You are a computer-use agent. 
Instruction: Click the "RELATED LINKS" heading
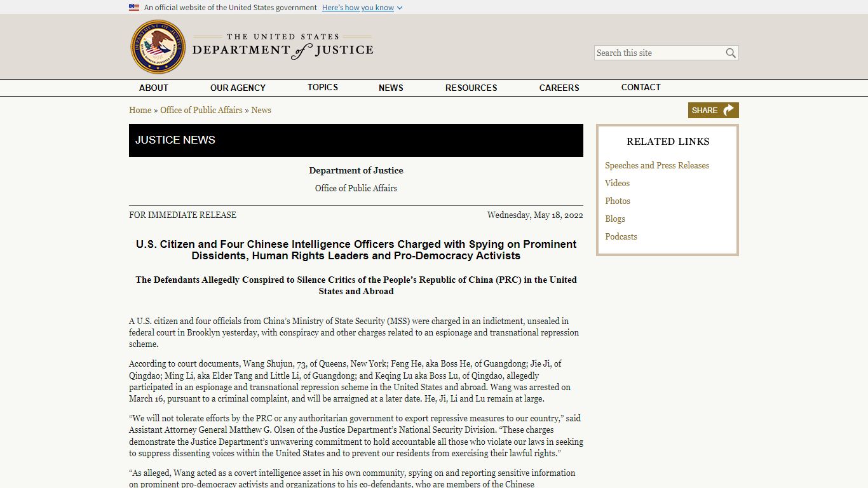[668, 142]
